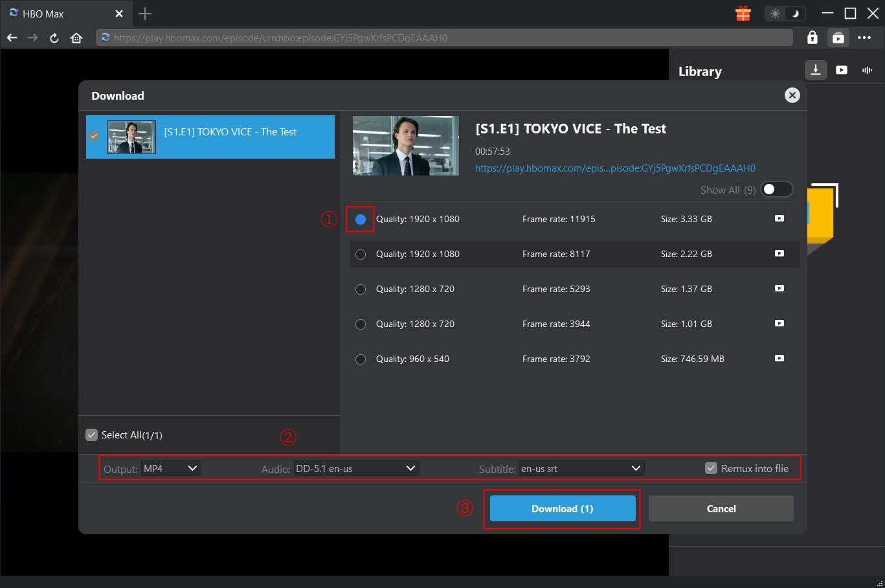
Task: Expand the Audio DD-5.1 en-us dropdown
Action: point(355,468)
